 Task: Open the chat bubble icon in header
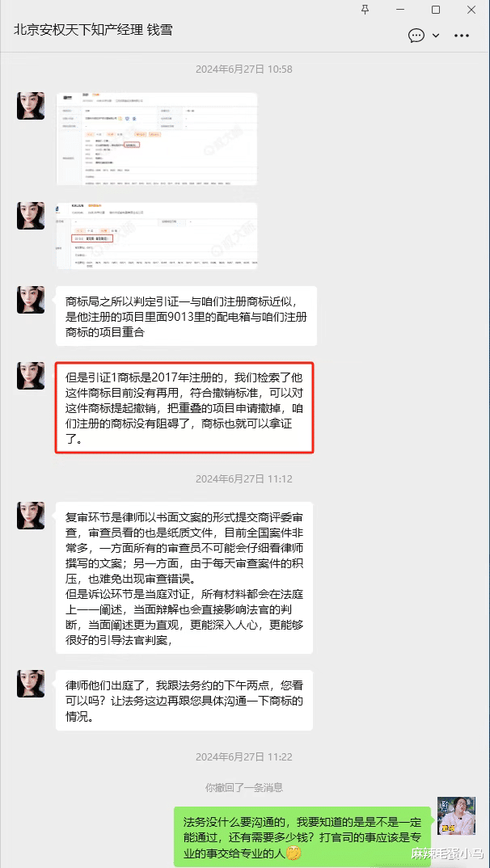416,36
